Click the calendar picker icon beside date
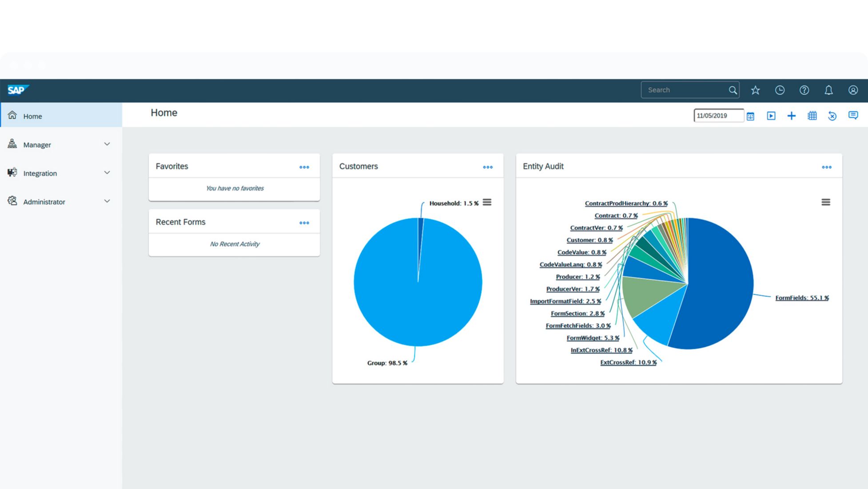 coord(750,116)
